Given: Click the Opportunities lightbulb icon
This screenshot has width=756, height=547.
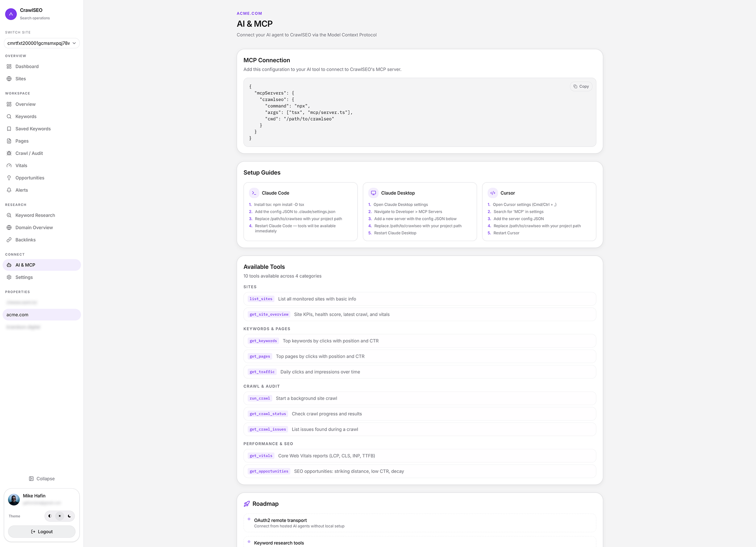Looking at the screenshot, I should 9,178.
